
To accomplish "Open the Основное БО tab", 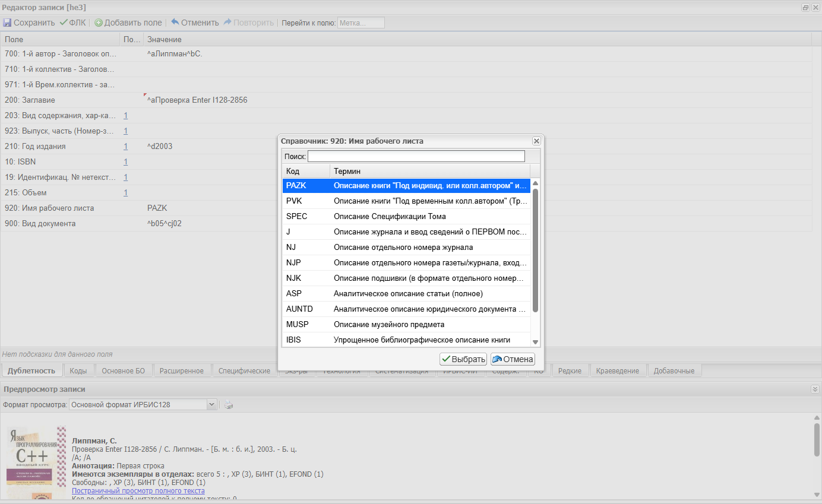I will click(x=124, y=370).
